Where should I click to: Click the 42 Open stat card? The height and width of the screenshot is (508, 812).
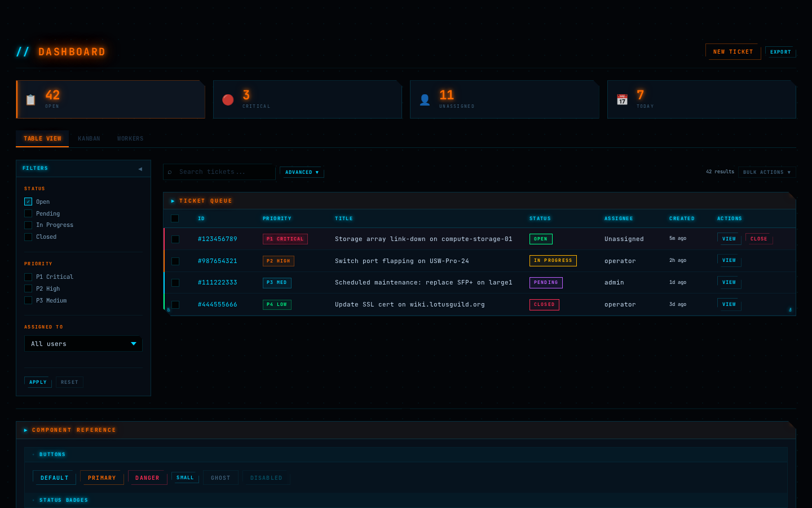coord(111,99)
